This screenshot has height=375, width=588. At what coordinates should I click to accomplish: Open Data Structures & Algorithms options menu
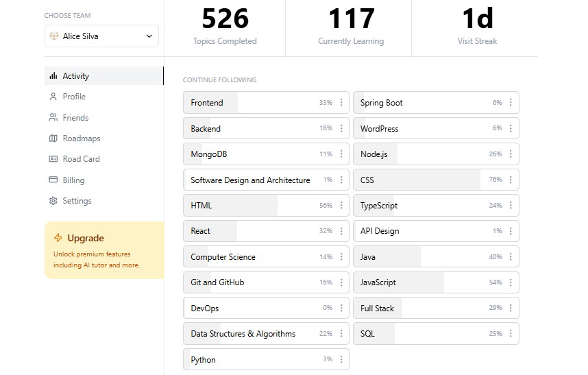pos(341,333)
